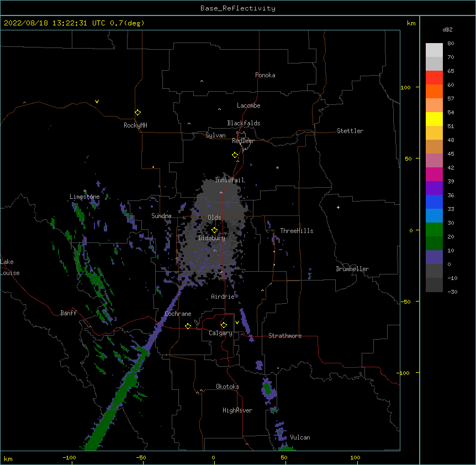The image size is (476, 465).
Task: Click the Strathmore city label
Action: [x=285, y=336]
